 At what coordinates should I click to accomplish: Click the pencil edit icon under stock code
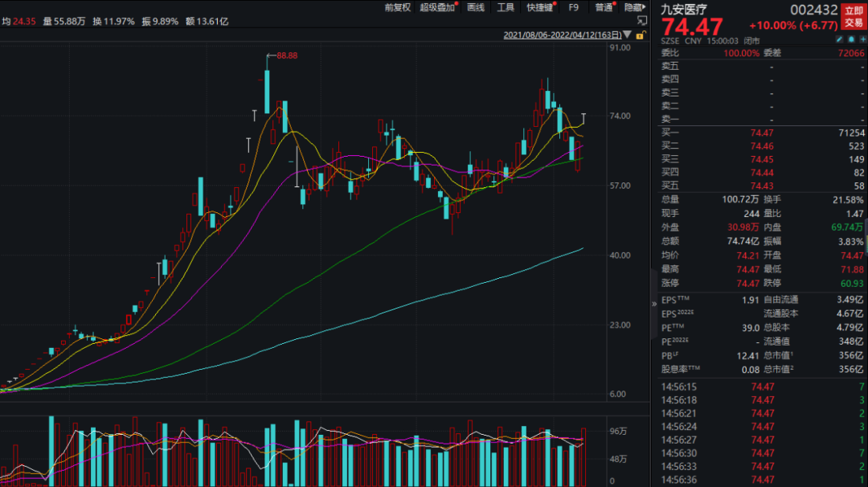click(839, 39)
